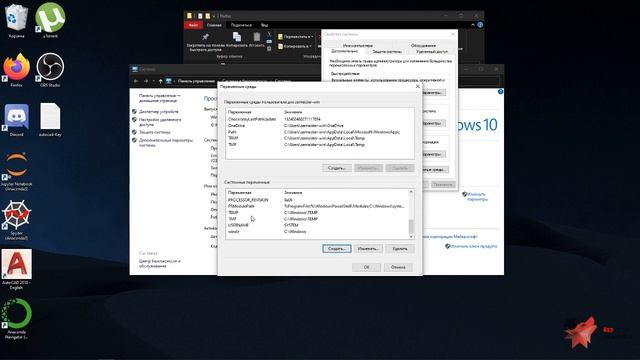Click the up arrow in the System window
Image resolution: width=640 pixels, height=360 pixels.
160,81
